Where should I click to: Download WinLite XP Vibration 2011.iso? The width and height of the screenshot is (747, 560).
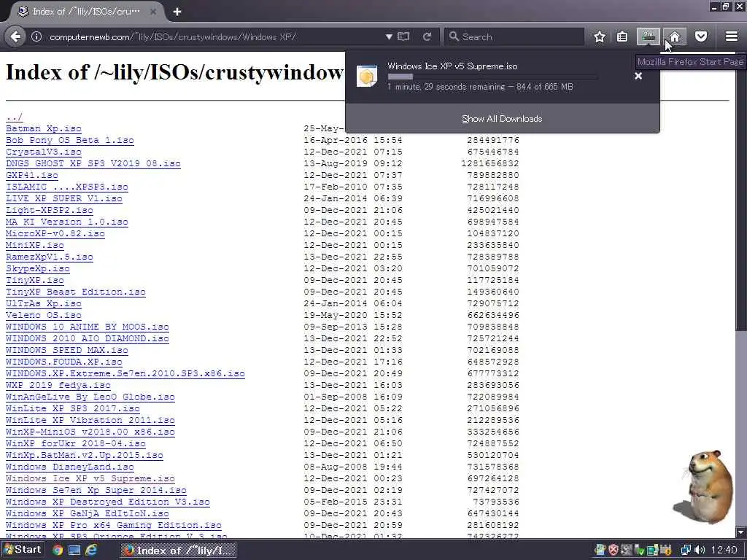(x=90, y=420)
